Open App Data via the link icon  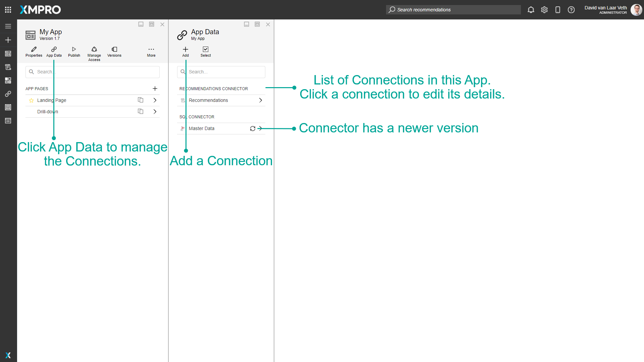point(54,50)
